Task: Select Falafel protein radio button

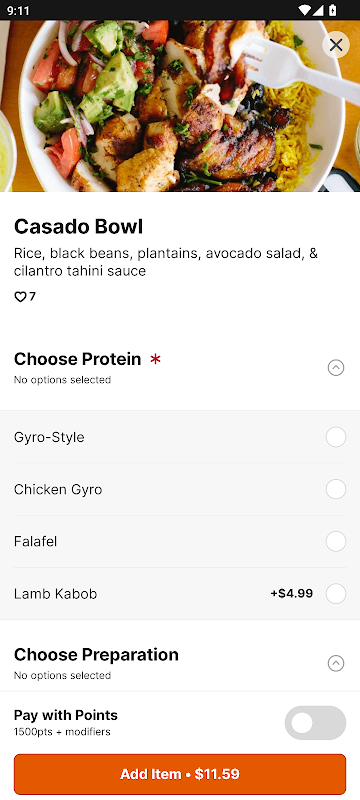Action: (336, 541)
